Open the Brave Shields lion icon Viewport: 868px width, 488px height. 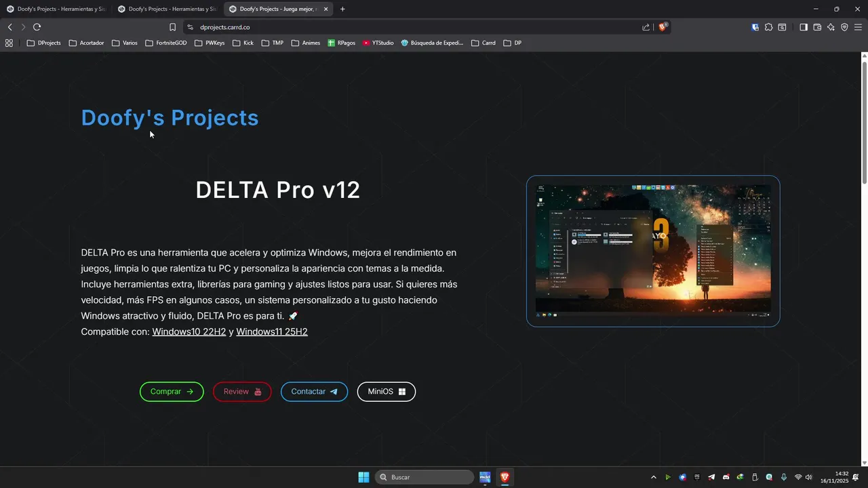tap(663, 27)
